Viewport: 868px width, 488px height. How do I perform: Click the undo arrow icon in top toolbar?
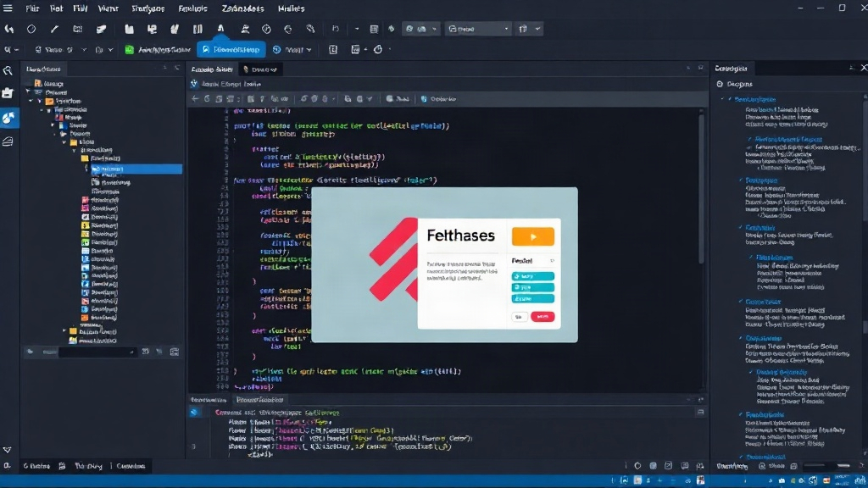(x=9, y=29)
